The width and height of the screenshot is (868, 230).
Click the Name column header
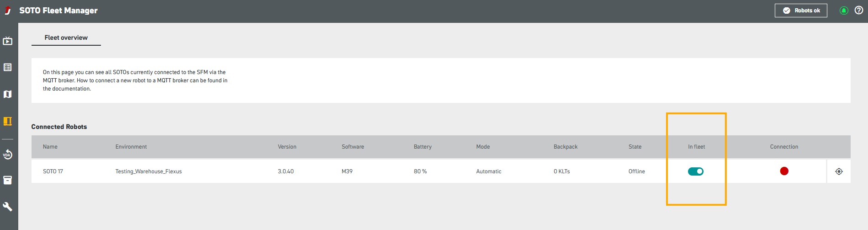point(50,147)
